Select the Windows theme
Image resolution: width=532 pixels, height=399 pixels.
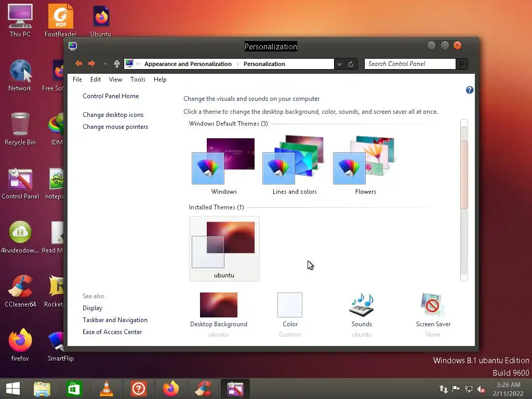coord(224,166)
